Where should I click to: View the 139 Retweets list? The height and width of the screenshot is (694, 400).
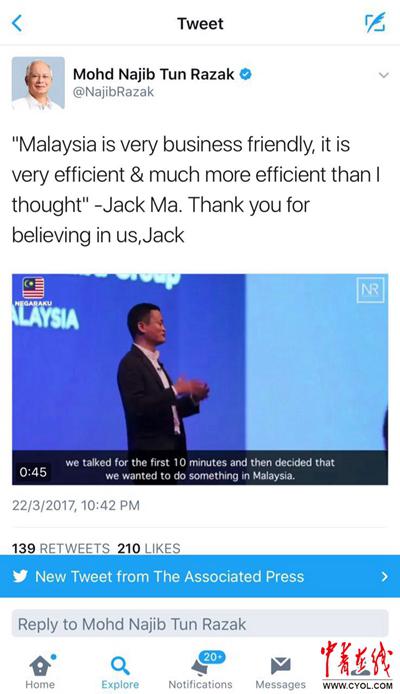tap(61, 548)
